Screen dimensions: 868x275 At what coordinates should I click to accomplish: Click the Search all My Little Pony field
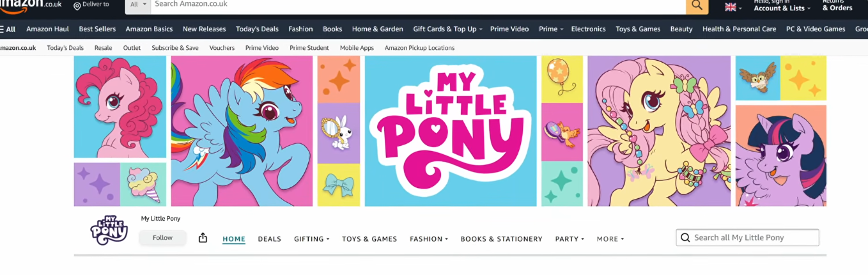tap(748, 238)
